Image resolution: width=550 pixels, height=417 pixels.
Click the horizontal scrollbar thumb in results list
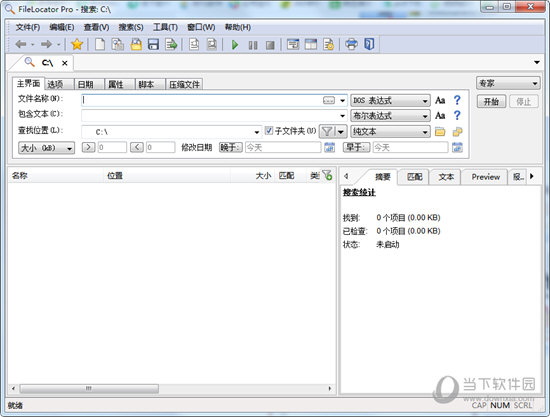point(89,388)
